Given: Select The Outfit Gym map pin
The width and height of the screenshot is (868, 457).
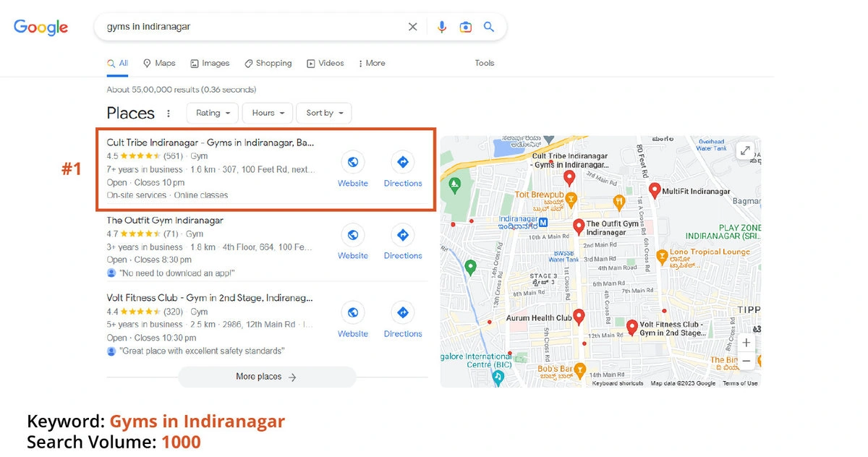Looking at the screenshot, I should (x=579, y=227).
